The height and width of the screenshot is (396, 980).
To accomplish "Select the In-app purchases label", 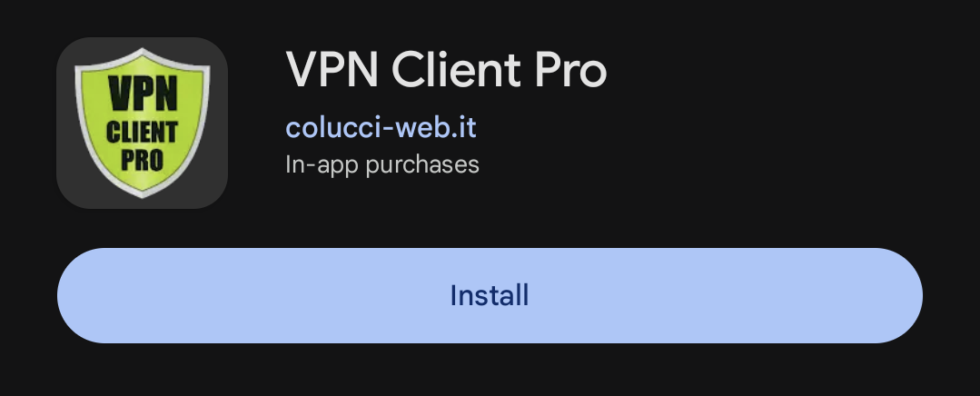I will pyautogui.click(x=381, y=165).
